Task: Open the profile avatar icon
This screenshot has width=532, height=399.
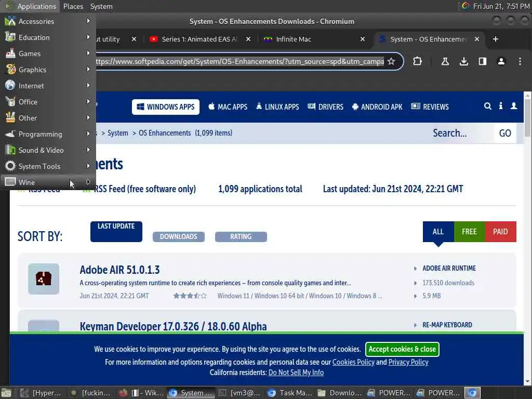Action: tap(501, 61)
